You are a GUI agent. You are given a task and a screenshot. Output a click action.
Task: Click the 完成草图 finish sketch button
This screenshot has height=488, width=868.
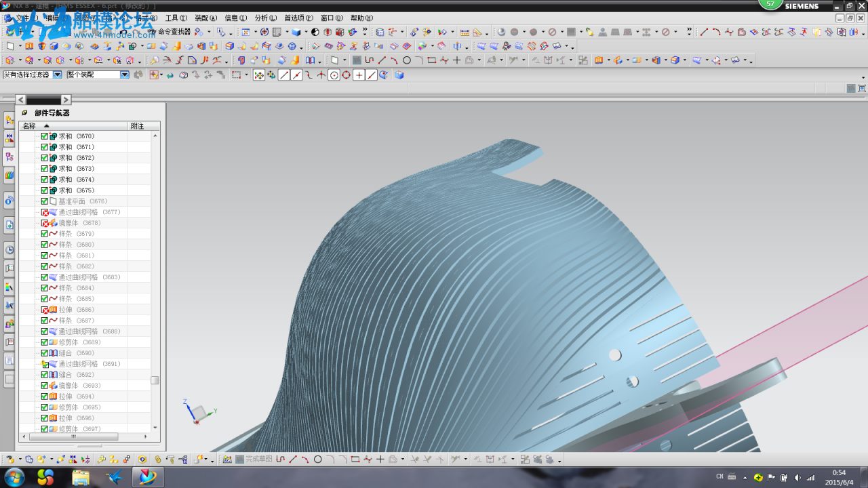pyautogui.click(x=254, y=459)
